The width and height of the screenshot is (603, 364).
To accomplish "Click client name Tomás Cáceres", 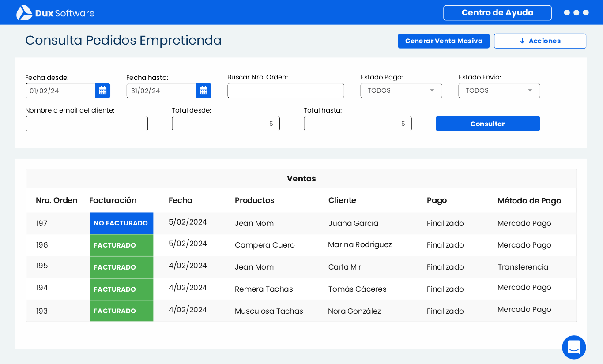I will point(358,289).
